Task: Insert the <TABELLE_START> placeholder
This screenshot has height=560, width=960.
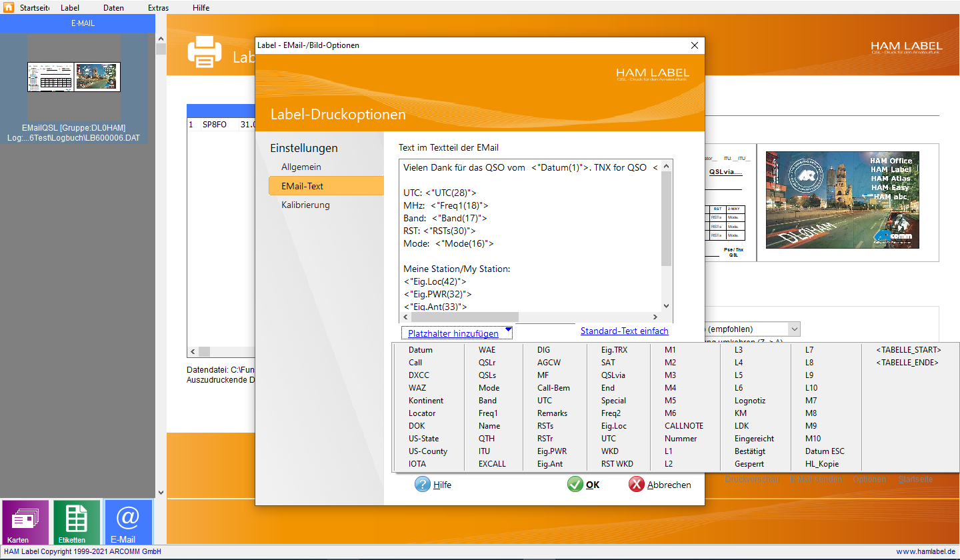Action: [909, 350]
